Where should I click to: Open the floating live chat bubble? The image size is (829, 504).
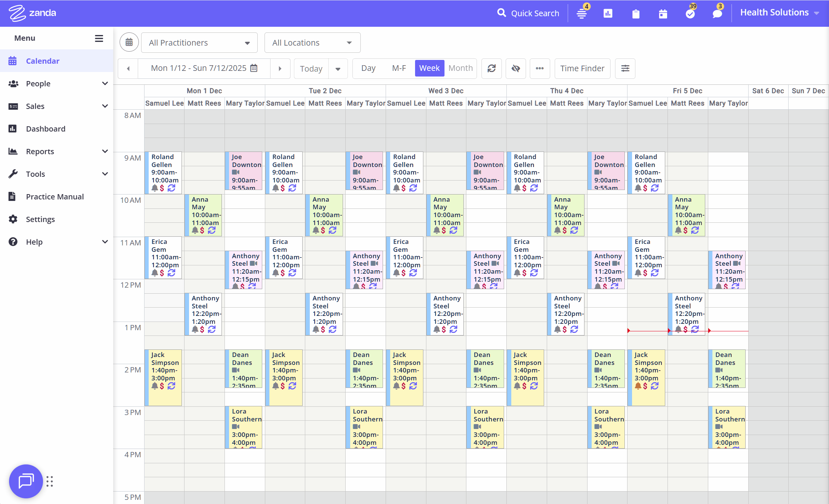(26, 481)
